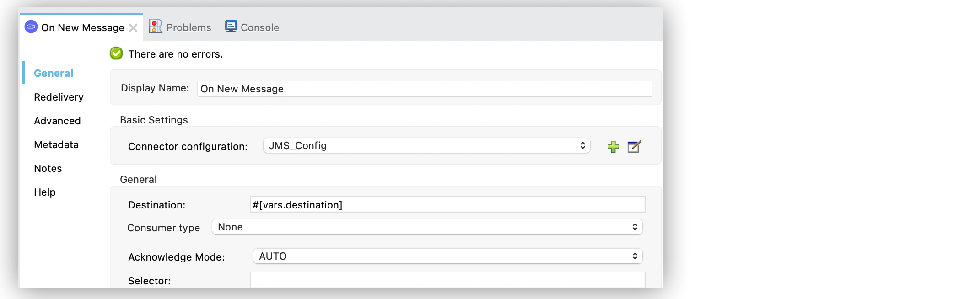This screenshot has width=980, height=299.
Task: Switch to the Console tab
Action: click(259, 27)
